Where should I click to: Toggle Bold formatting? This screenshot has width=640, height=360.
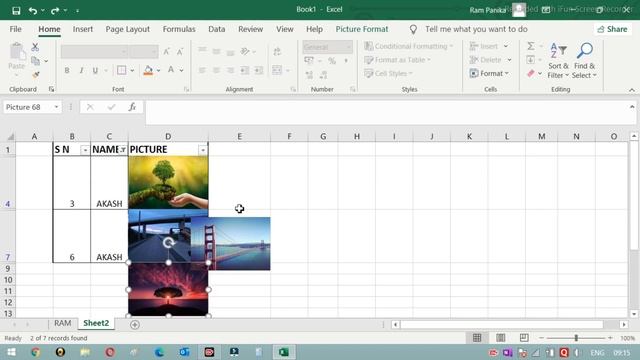coord(67,70)
